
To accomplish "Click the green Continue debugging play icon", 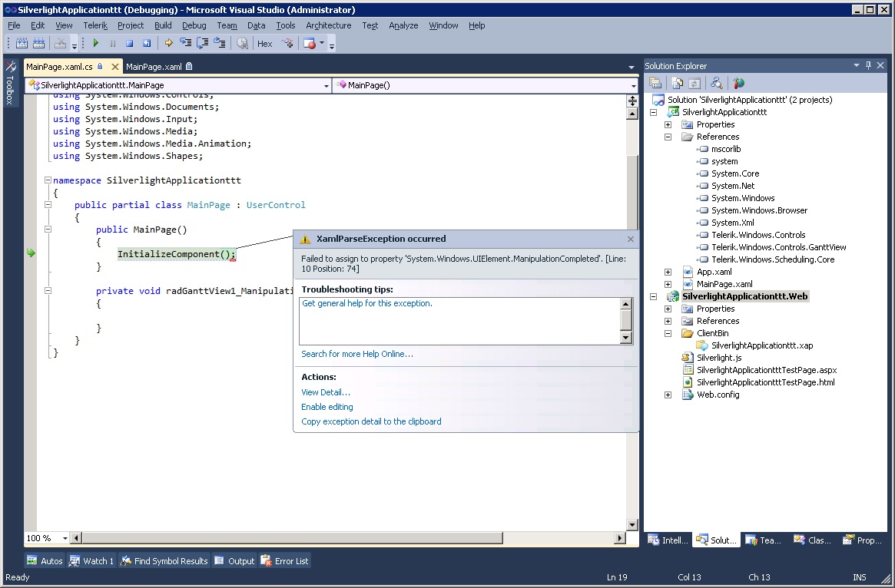I will pos(96,44).
